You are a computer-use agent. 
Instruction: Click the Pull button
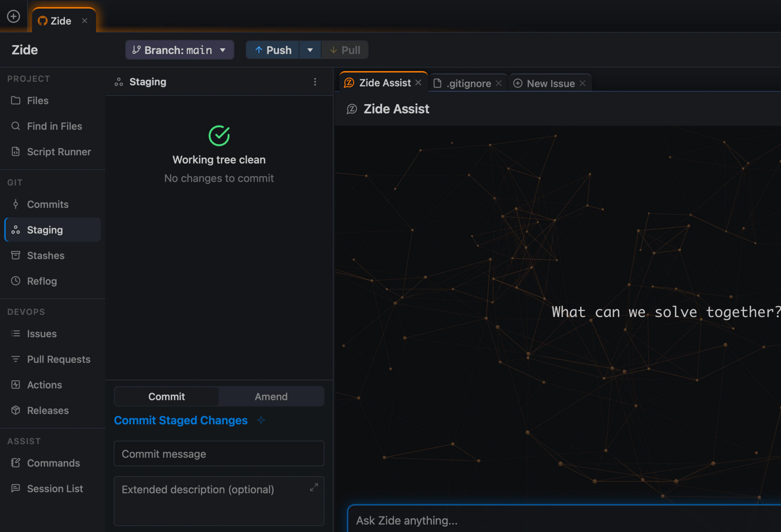tap(345, 50)
